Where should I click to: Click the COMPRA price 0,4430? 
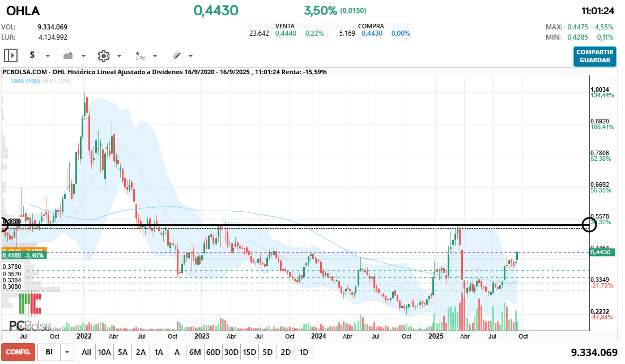click(372, 33)
